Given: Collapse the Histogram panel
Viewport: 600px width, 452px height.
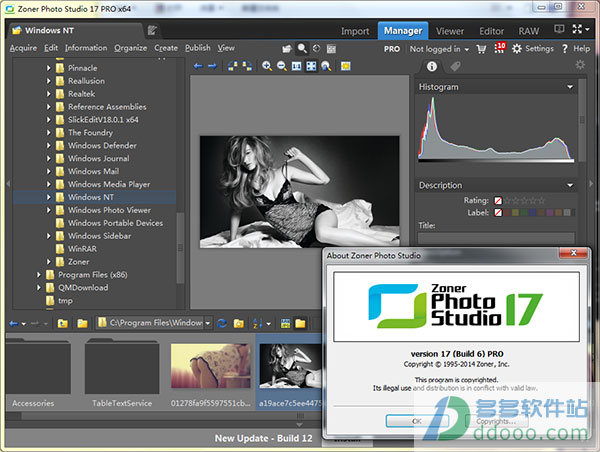Looking at the screenshot, I should click(x=570, y=87).
